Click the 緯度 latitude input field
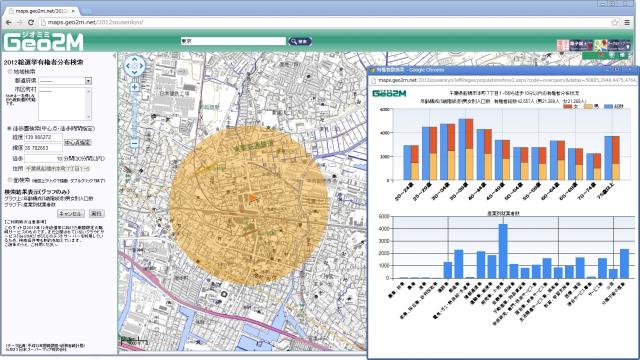 [44, 148]
